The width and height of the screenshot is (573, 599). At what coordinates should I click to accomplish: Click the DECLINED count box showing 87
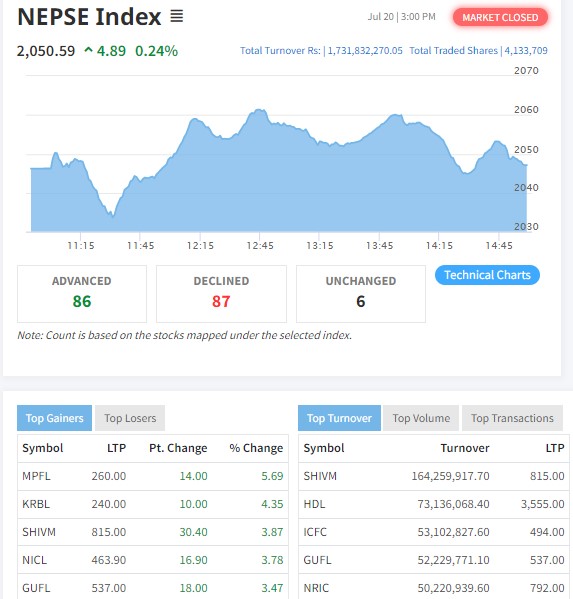point(221,294)
